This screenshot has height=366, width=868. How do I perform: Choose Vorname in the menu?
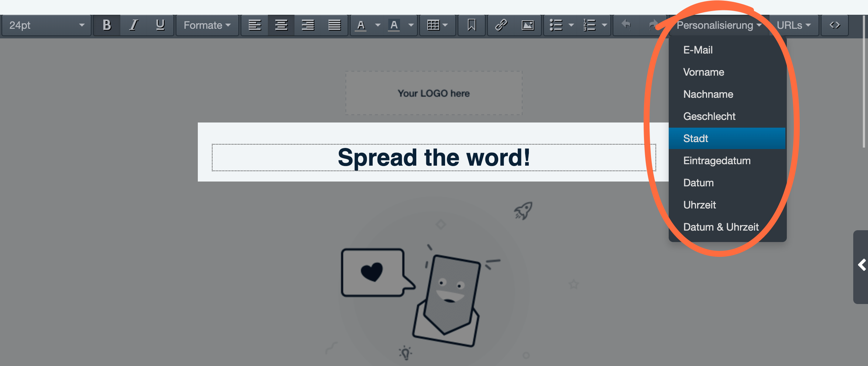(703, 72)
